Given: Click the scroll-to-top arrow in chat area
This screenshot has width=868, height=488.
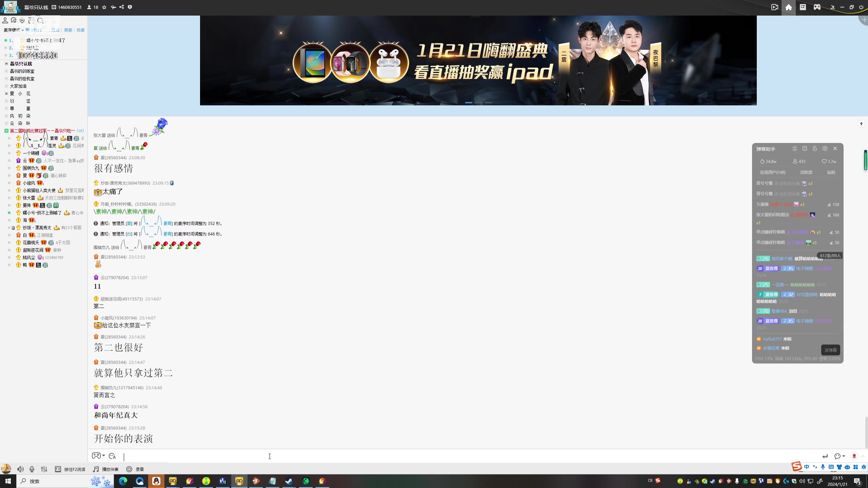Looking at the screenshot, I should coord(861,124).
